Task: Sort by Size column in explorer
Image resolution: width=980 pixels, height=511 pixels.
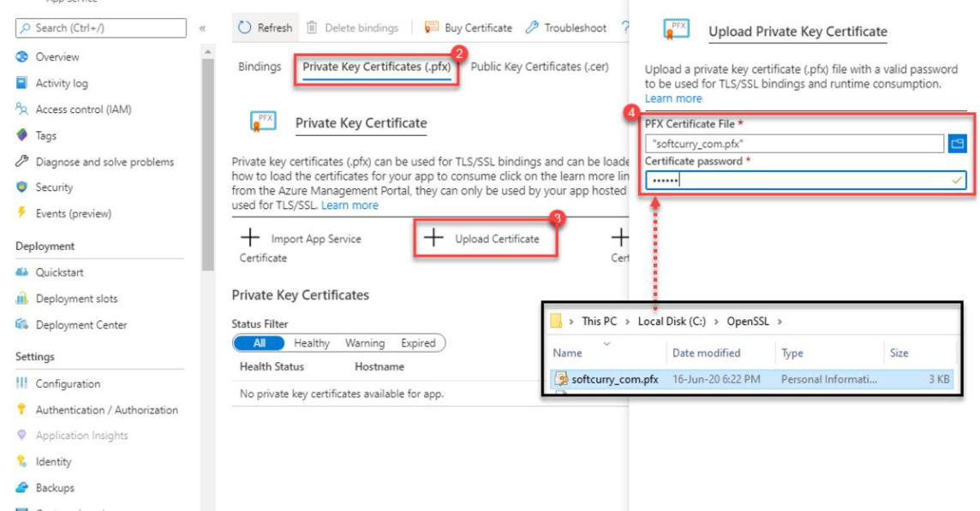Action: point(899,353)
